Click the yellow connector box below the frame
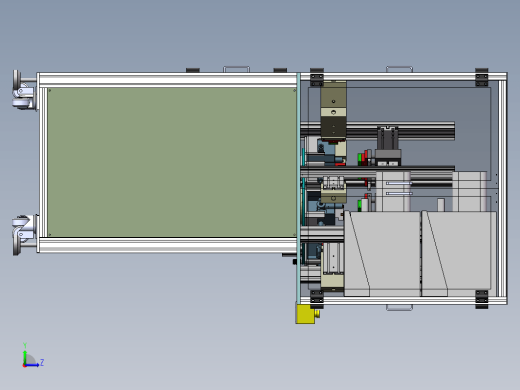Screen dimensions: 520x390 pyautogui.click(x=305, y=314)
